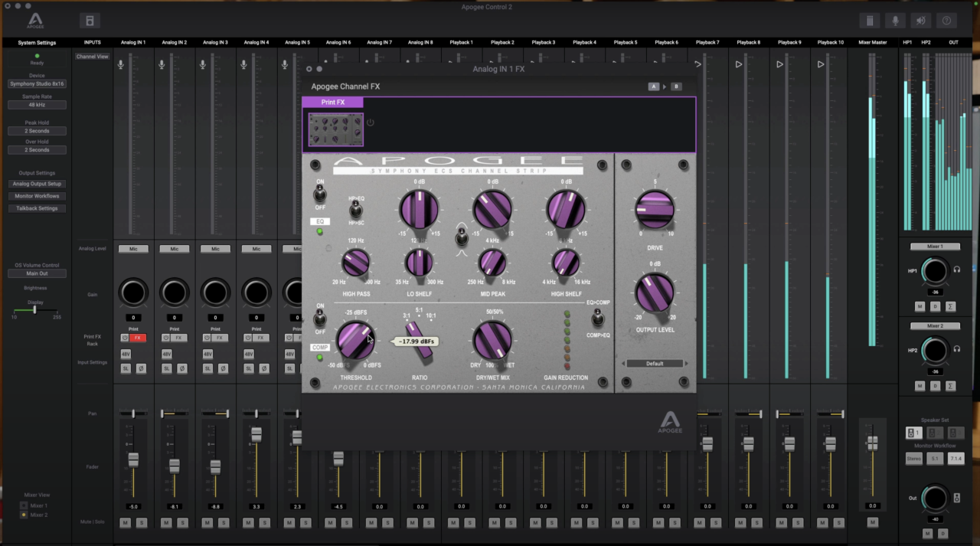Viewport: 980px width, 546px height.
Task: Invert phase on Analog IN 1
Action: [141, 368]
